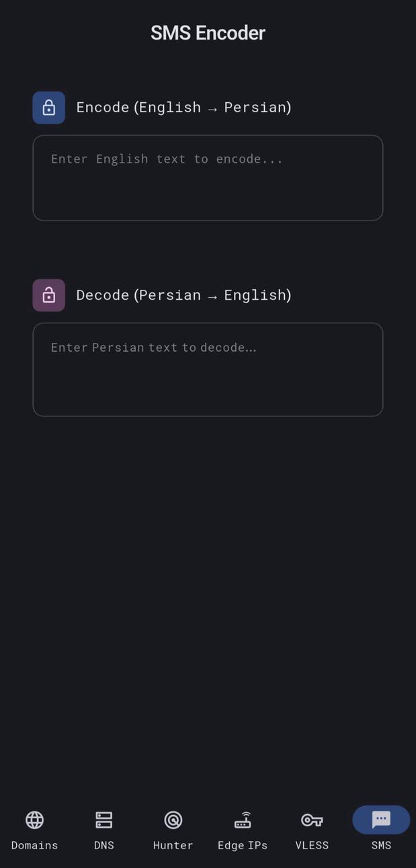Click the DNS server stack icon
The width and height of the screenshot is (416, 868).
[x=103, y=820]
